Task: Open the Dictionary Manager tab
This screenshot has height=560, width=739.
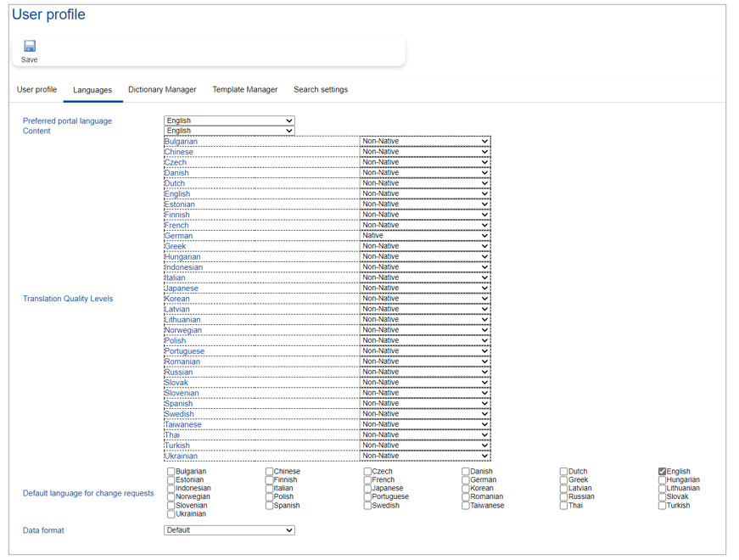Action: pyautogui.click(x=162, y=89)
